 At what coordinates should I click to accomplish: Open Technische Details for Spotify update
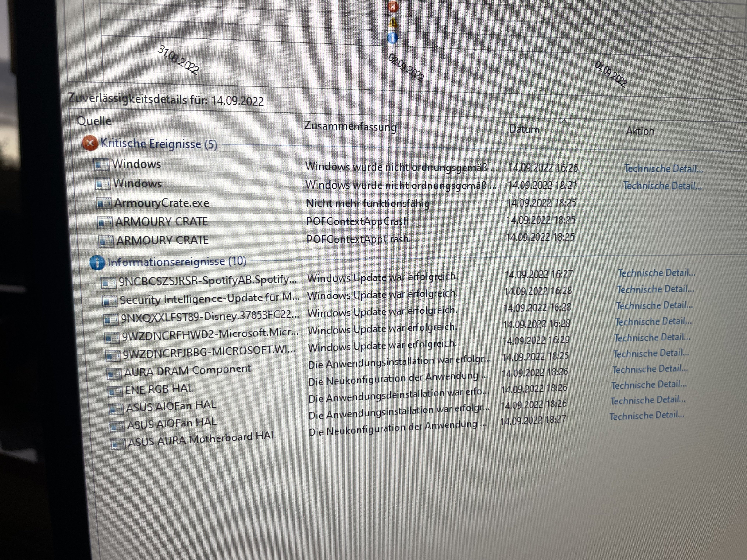click(x=656, y=273)
